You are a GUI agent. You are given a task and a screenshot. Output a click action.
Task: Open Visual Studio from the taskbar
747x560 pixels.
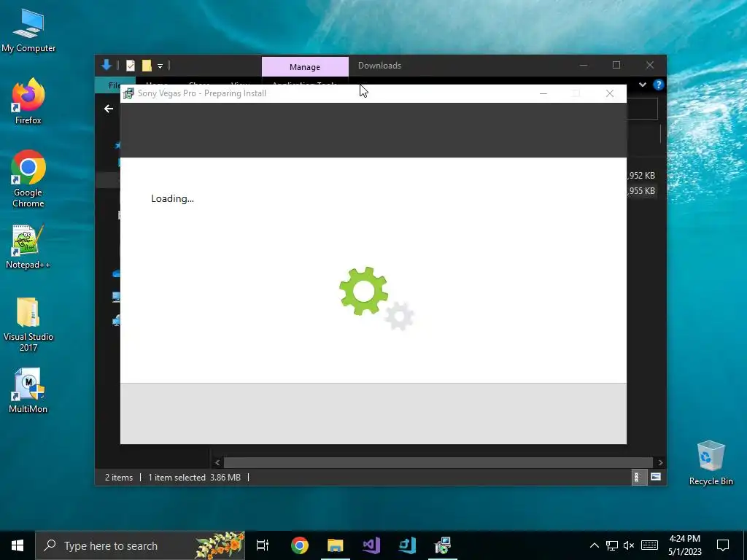coord(371,545)
